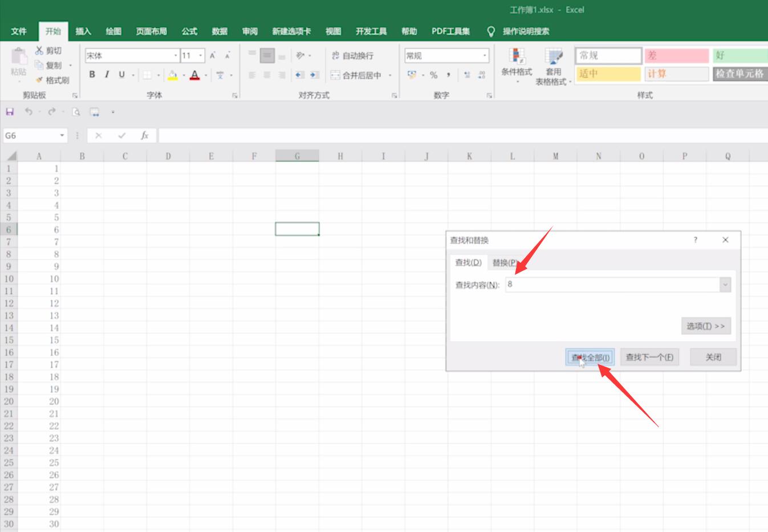Toggle Italic formatting
The width and height of the screenshot is (768, 532).
[x=107, y=75]
